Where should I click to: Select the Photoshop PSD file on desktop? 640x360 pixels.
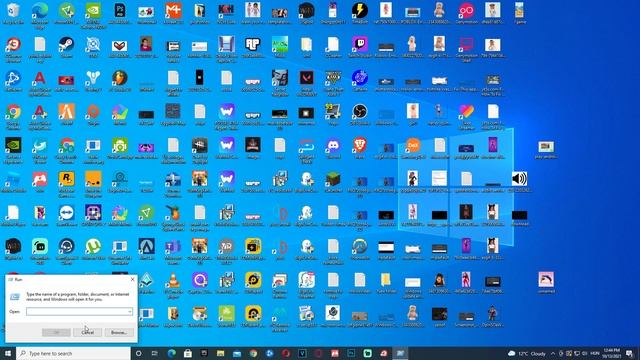[x=120, y=11]
